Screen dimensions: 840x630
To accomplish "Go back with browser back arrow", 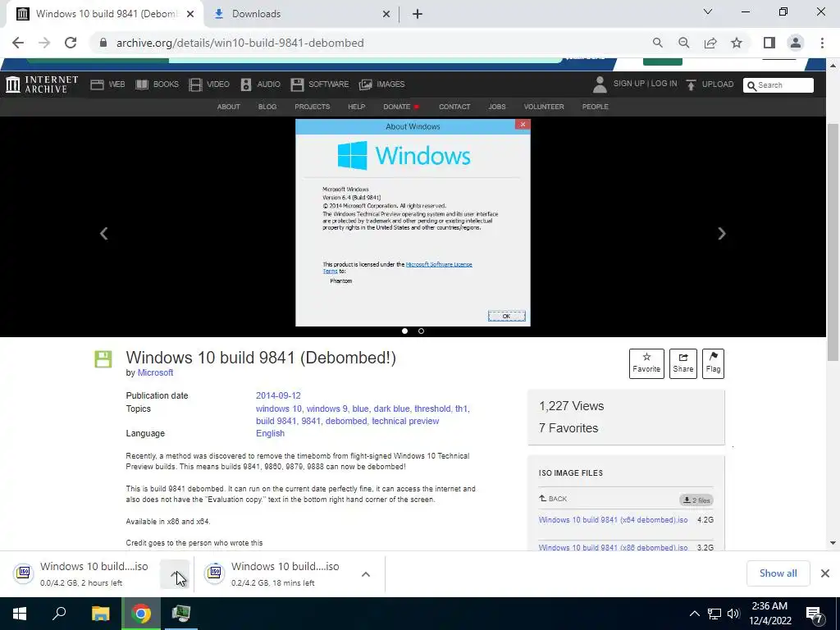I will pyautogui.click(x=18, y=43).
